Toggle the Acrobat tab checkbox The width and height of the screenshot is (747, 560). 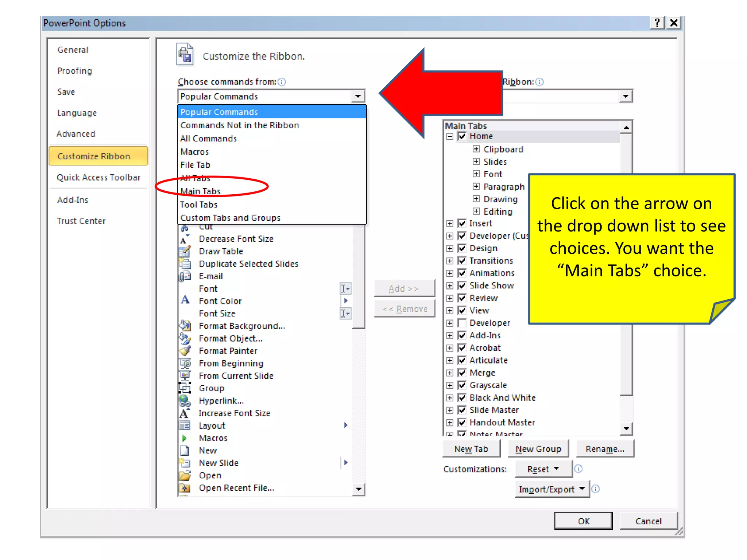point(462,348)
